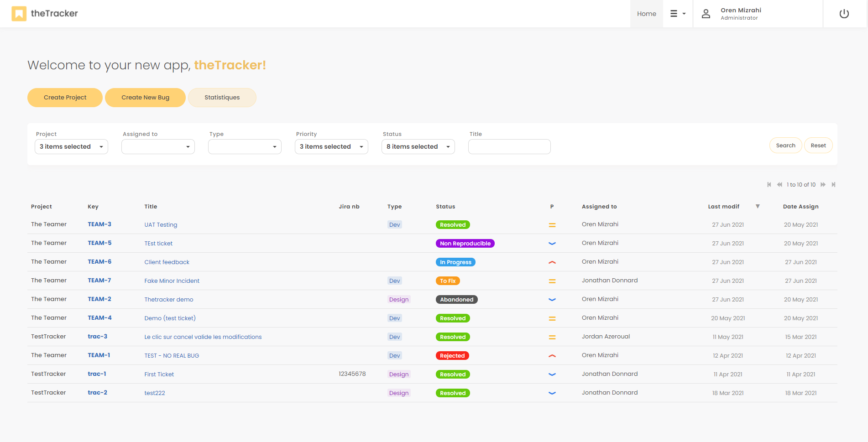Open the UAT Testing ticket link
Screen dimensions: 868x442
161,225
